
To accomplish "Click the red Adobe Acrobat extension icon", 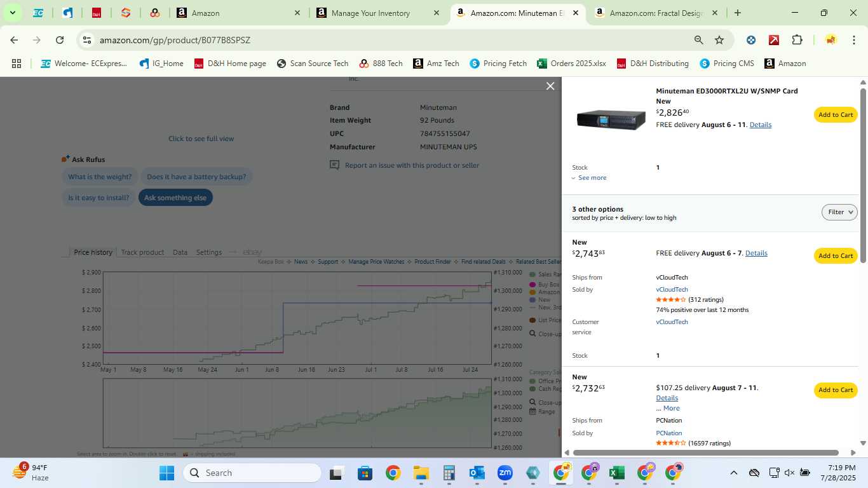I will click(774, 40).
